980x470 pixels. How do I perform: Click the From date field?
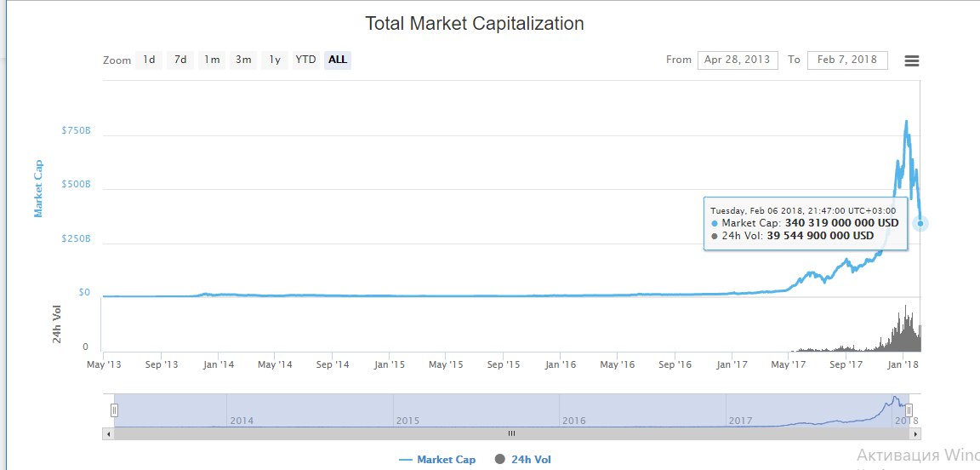pyautogui.click(x=738, y=60)
